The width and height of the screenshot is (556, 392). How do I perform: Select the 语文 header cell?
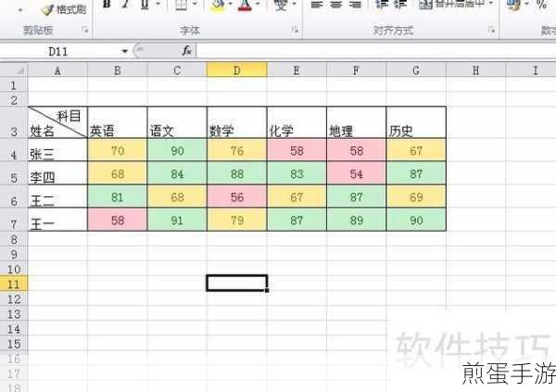pos(177,122)
